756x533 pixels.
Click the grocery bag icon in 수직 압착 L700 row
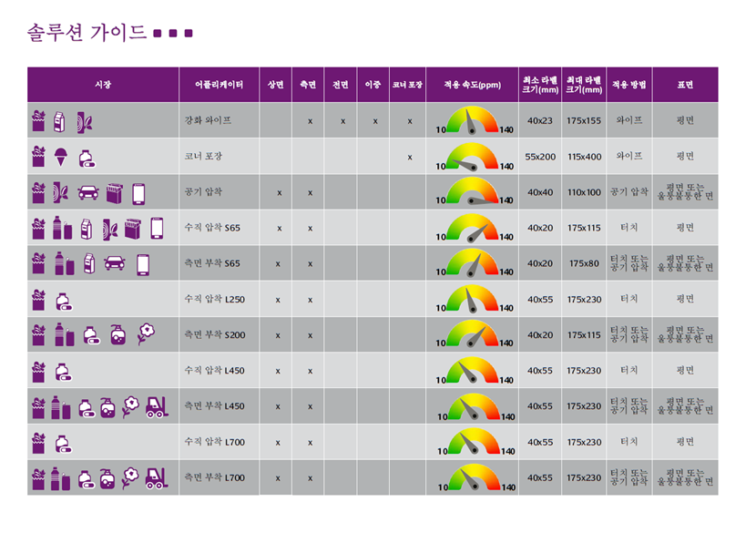[x=38, y=443]
